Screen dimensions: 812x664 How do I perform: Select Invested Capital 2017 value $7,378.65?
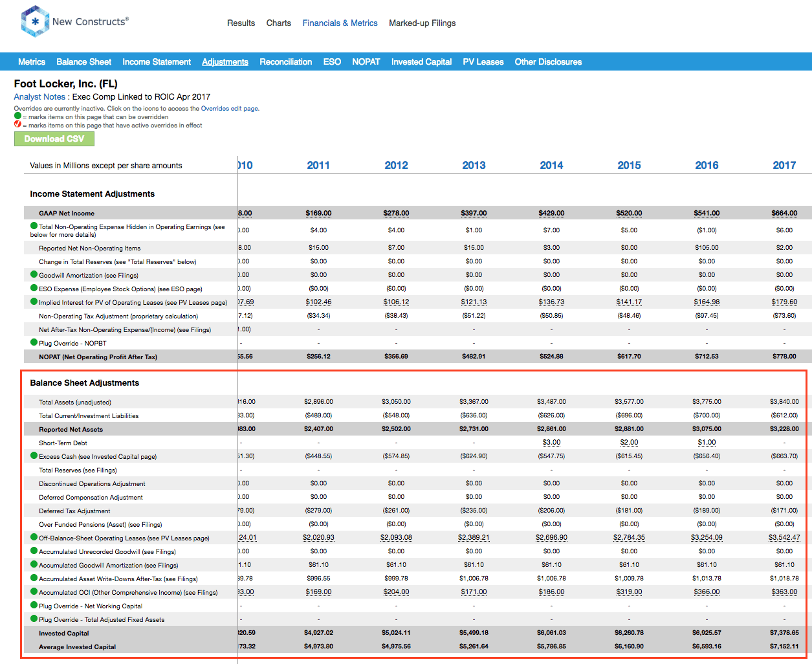point(785,633)
